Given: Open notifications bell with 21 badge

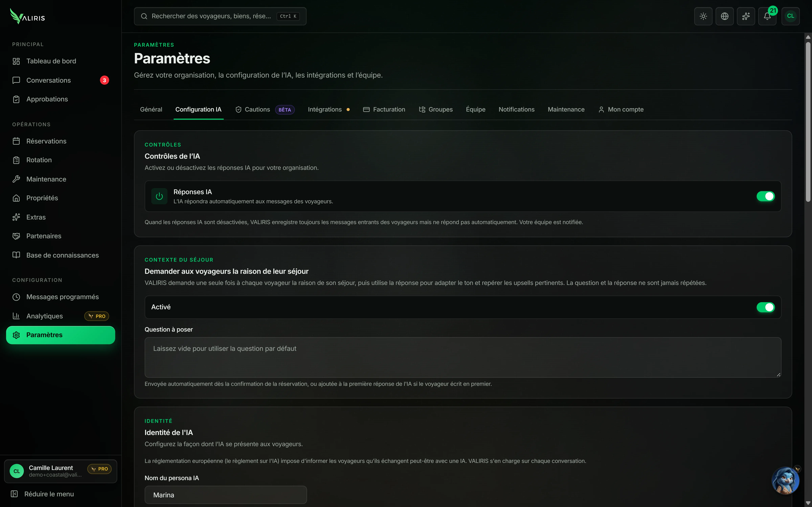Looking at the screenshot, I should (767, 16).
